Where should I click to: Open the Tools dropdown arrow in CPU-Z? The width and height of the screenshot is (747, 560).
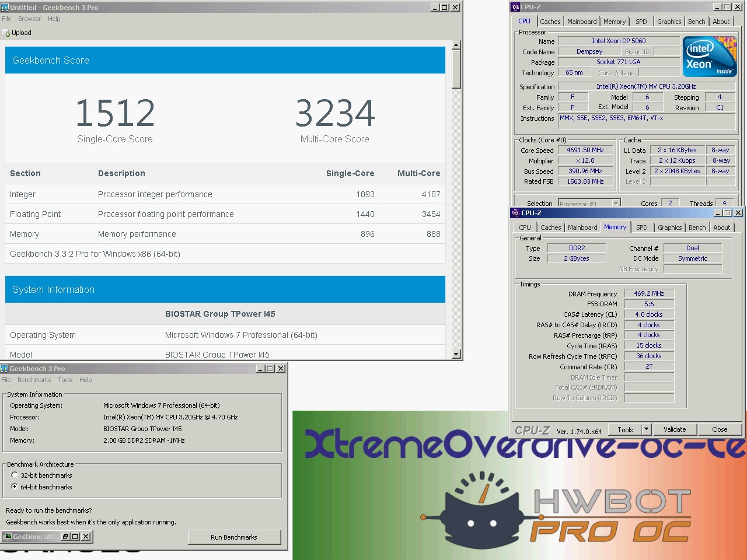(x=646, y=429)
